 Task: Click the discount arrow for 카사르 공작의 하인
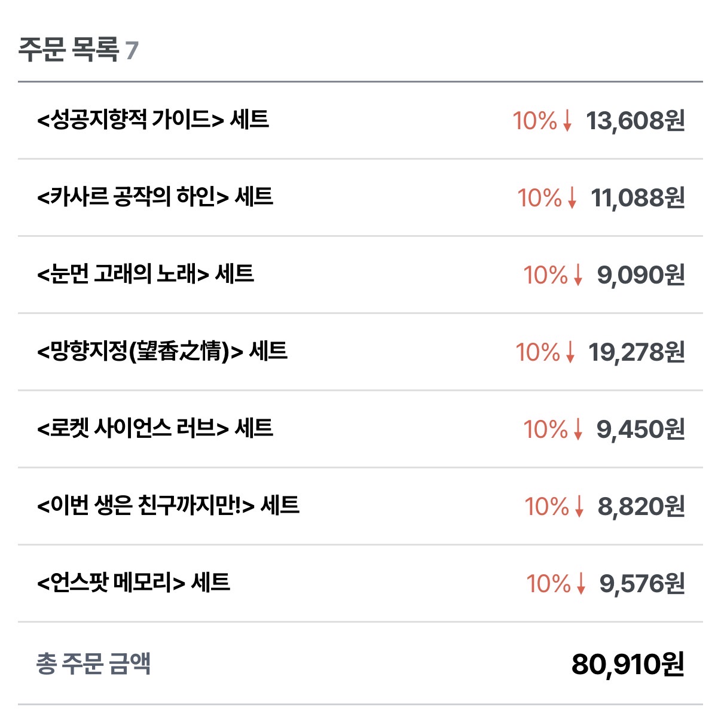tap(572, 198)
